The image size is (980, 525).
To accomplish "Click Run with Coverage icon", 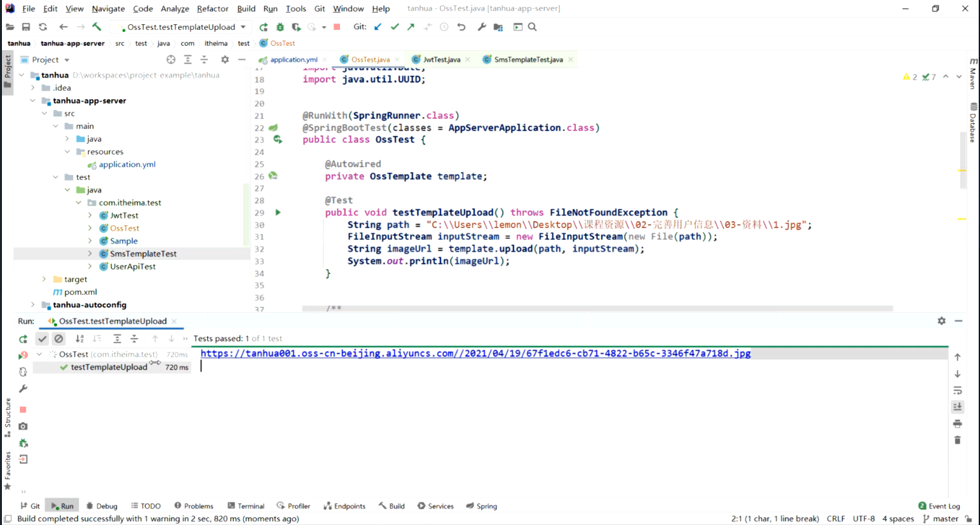I will pos(296,27).
